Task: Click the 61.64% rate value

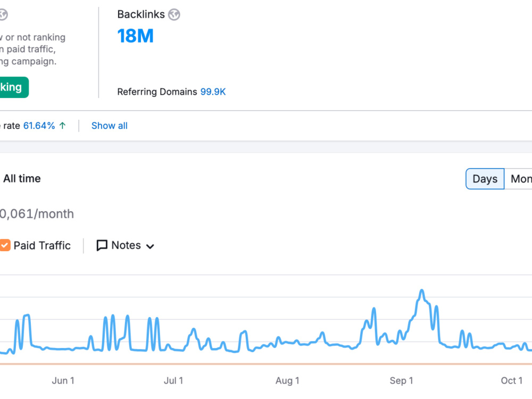Action: click(x=39, y=126)
